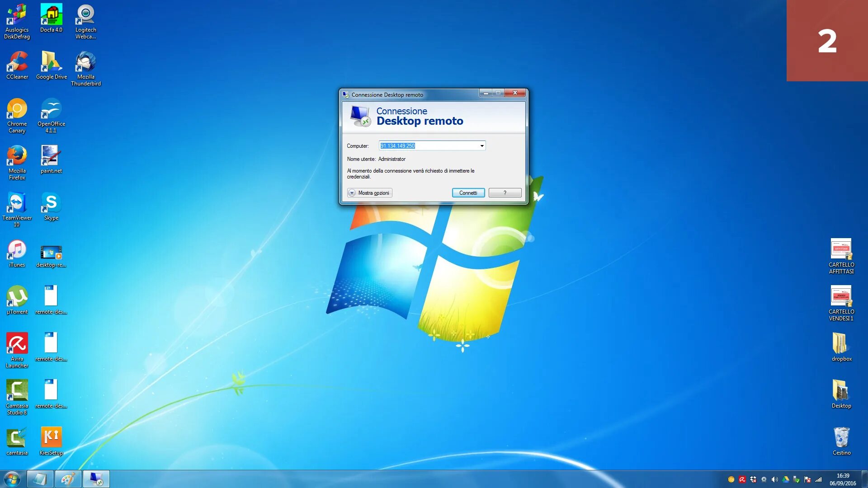The height and width of the screenshot is (488, 868).
Task: Click the Windows Start button
Action: (12, 479)
